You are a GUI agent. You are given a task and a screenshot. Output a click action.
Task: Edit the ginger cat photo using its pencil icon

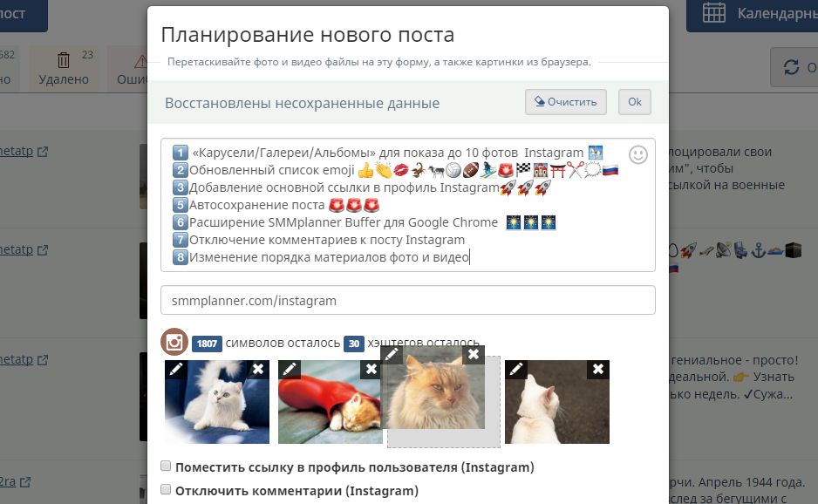coord(392,354)
